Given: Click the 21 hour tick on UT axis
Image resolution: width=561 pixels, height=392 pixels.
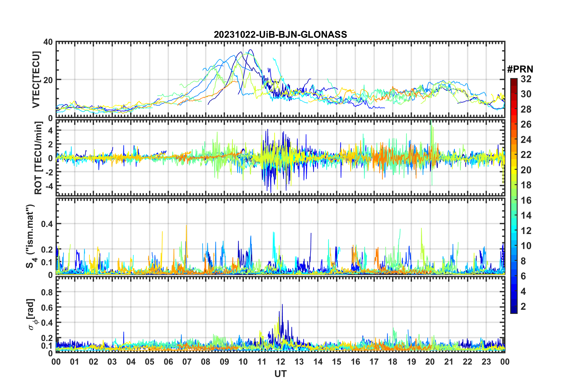Looking at the screenshot, I should point(449,362).
